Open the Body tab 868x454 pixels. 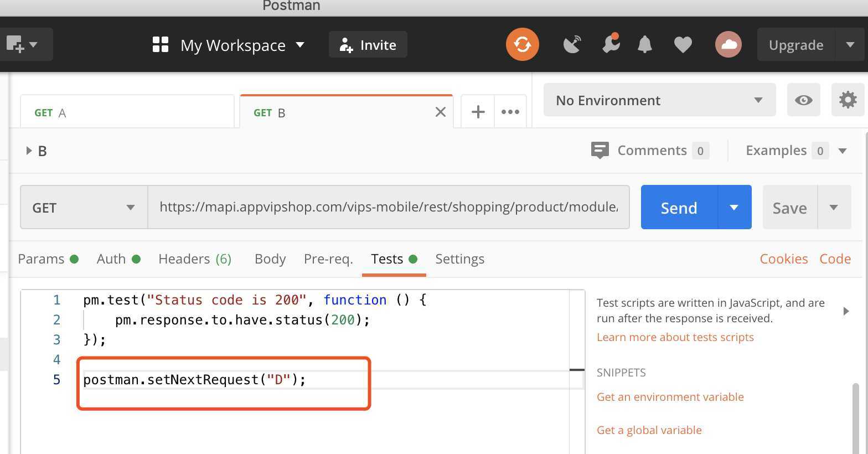[x=270, y=259]
